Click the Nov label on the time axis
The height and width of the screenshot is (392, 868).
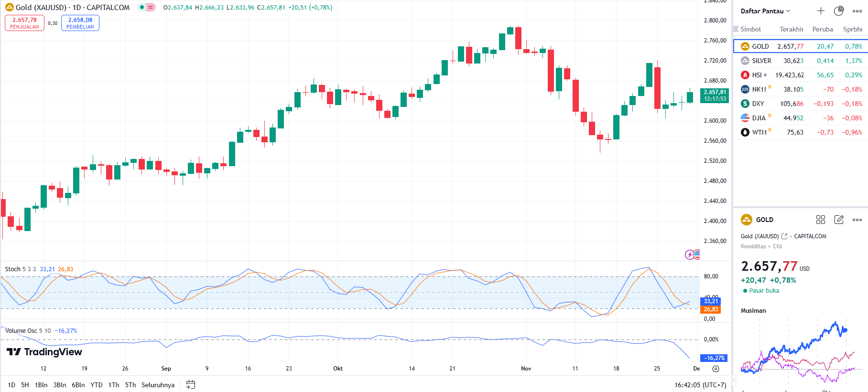(526, 369)
